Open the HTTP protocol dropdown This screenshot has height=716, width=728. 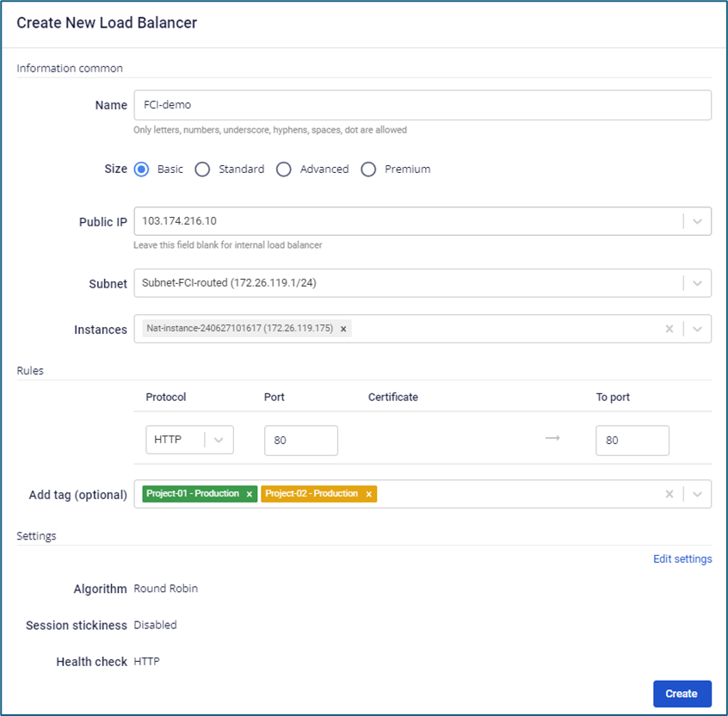pyautogui.click(x=219, y=440)
